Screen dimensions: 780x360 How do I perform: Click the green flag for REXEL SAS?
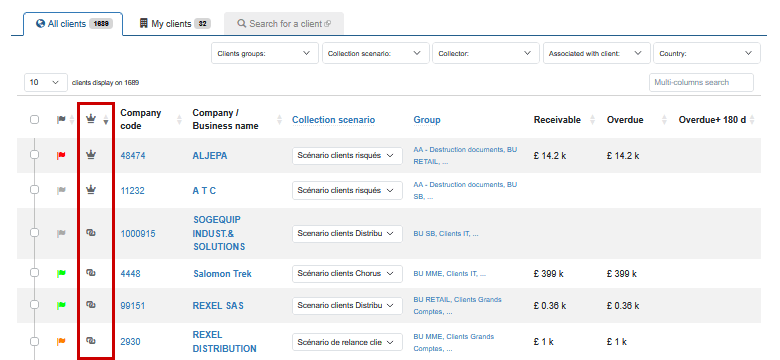tap(61, 305)
